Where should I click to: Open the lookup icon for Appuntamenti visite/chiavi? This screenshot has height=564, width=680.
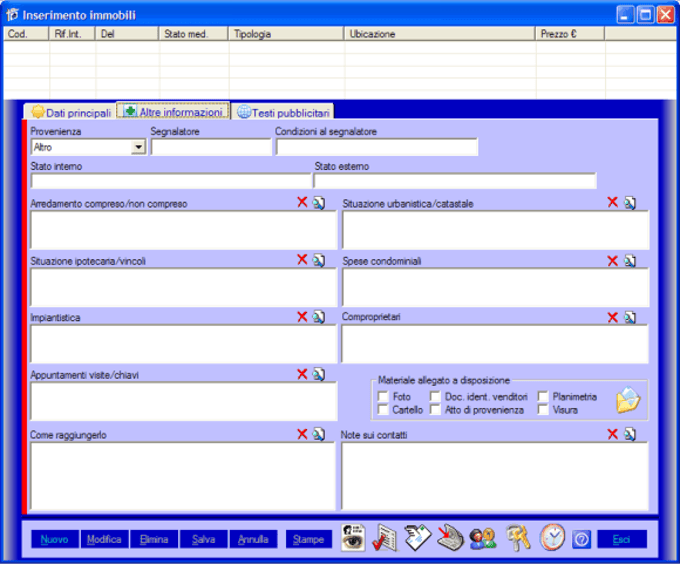tap(319, 374)
